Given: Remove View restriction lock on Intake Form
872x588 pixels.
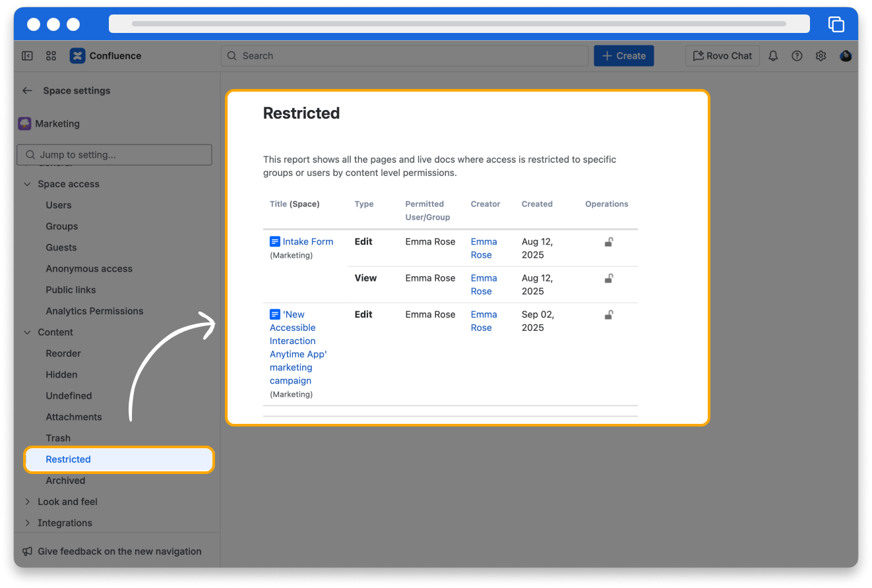Looking at the screenshot, I should tap(609, 278).
